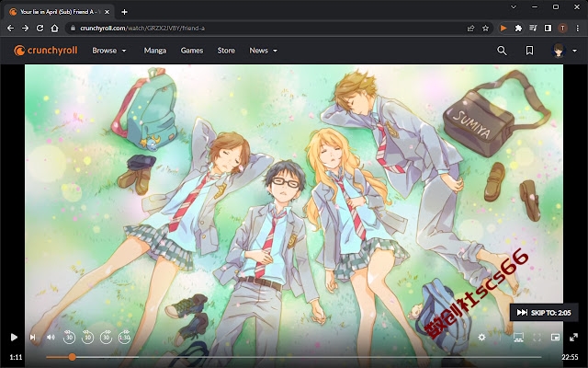Click the dim dashed-frame player icon
588x368 pixels.
(537, 338)
